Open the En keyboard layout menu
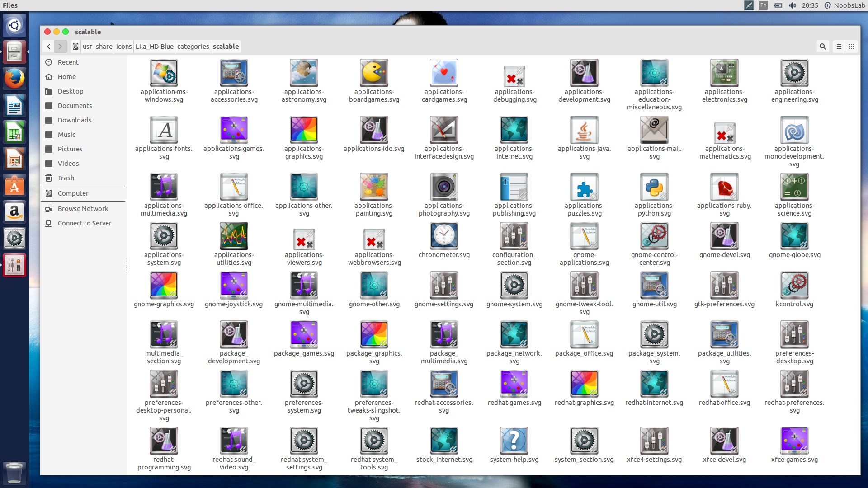This screenshot has height=488, width=868. (763, 5)
